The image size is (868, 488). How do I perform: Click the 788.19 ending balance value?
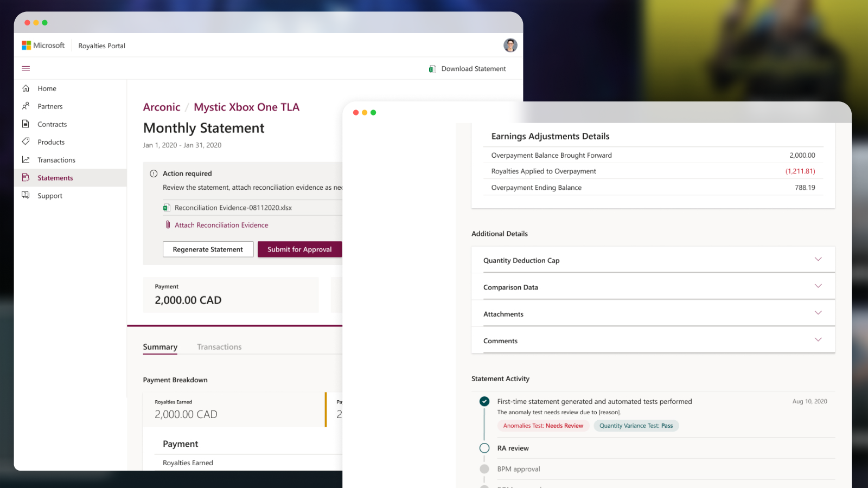click(x=805, y=188)
